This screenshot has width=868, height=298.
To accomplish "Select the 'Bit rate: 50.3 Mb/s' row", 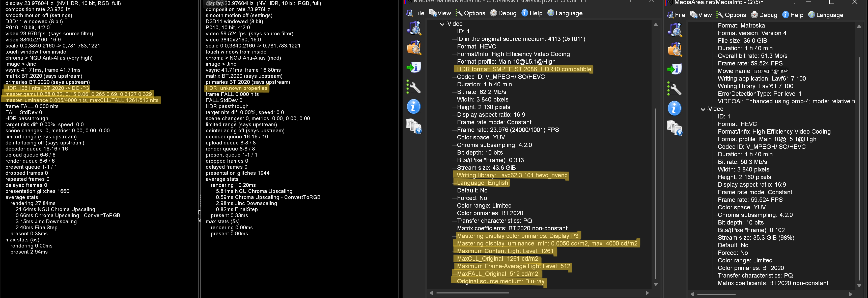I will pyautogui.click(x=742, y=162).
